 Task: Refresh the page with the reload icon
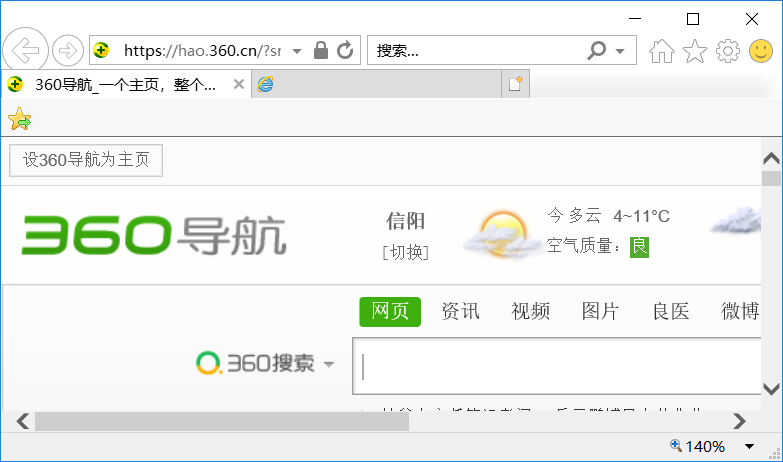345,50
